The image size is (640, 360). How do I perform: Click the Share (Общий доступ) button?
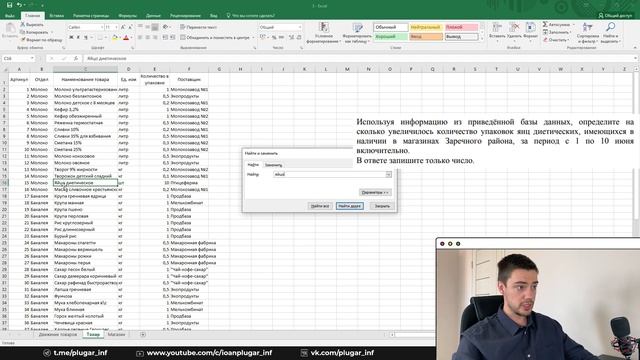[x=615, y=16]
